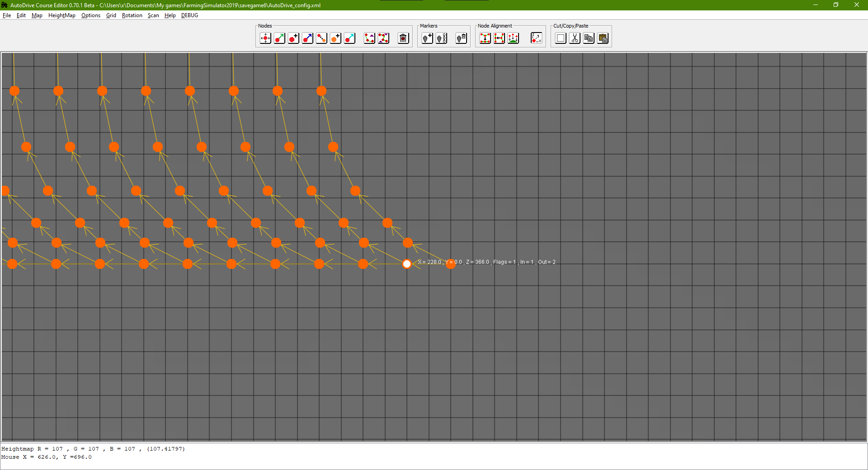
Task: Open the HeightMap menu
Action: tap(62, 15)
